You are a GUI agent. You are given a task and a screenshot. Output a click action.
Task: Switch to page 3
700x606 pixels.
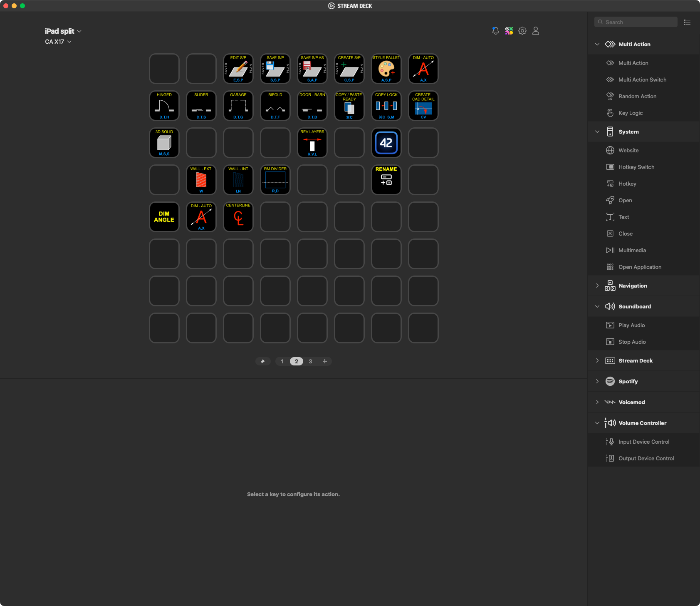[x=310, y=361]
